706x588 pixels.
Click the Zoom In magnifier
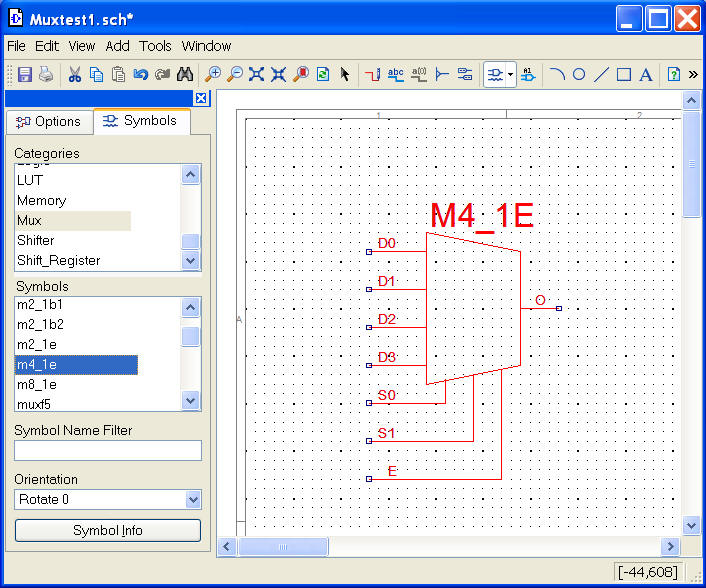point(213,74)
